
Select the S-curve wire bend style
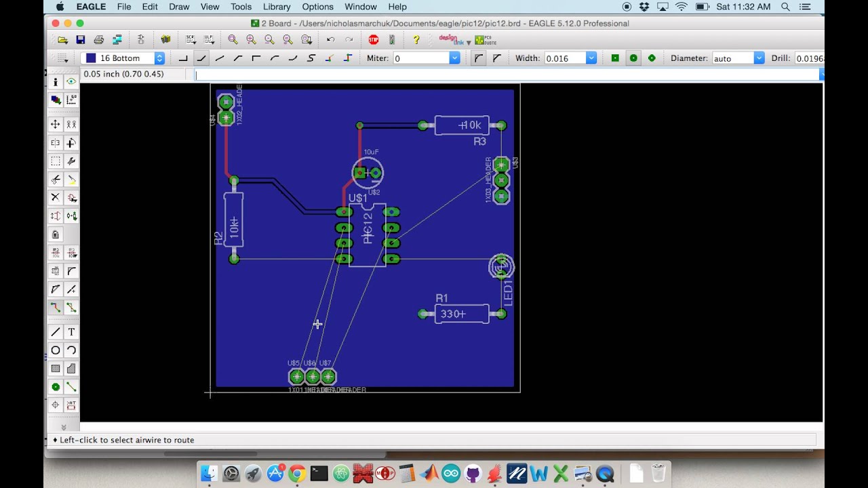click(x=311, y=58)
